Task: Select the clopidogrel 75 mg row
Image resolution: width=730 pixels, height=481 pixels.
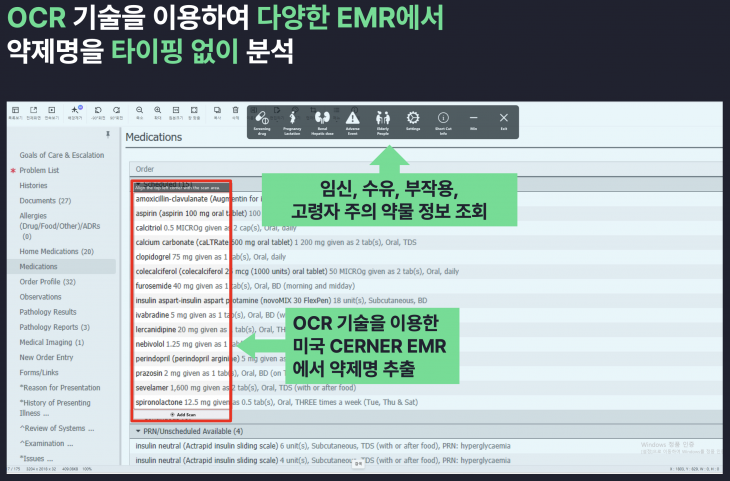Action: pos(426,257)
